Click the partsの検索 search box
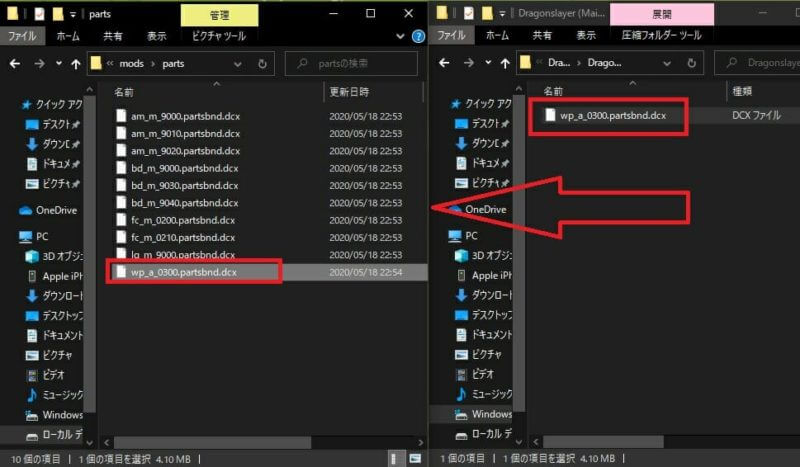Screen dimensions: 800x467 [351, 64]
